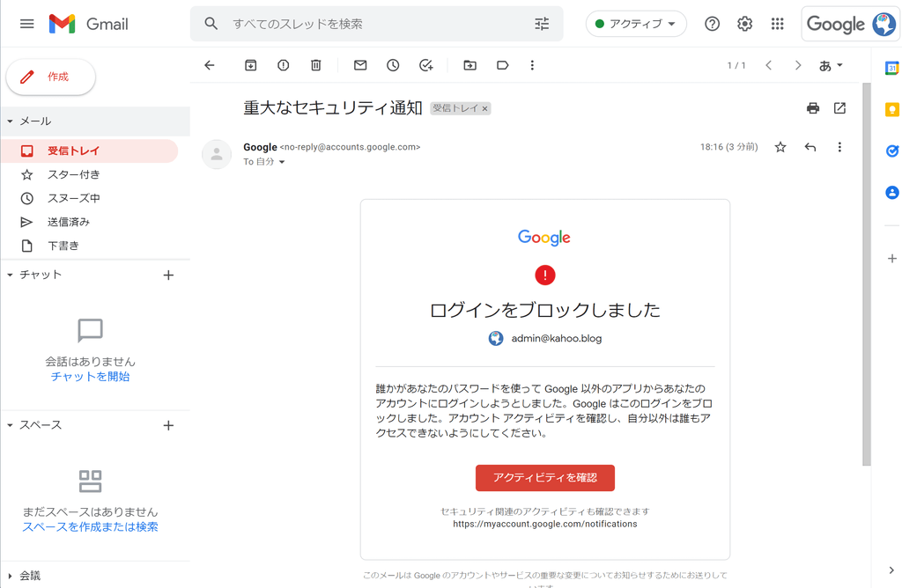Add this email to Tasks
The width and height of the screenshot is (902, 588).
(x=425, y=65)
